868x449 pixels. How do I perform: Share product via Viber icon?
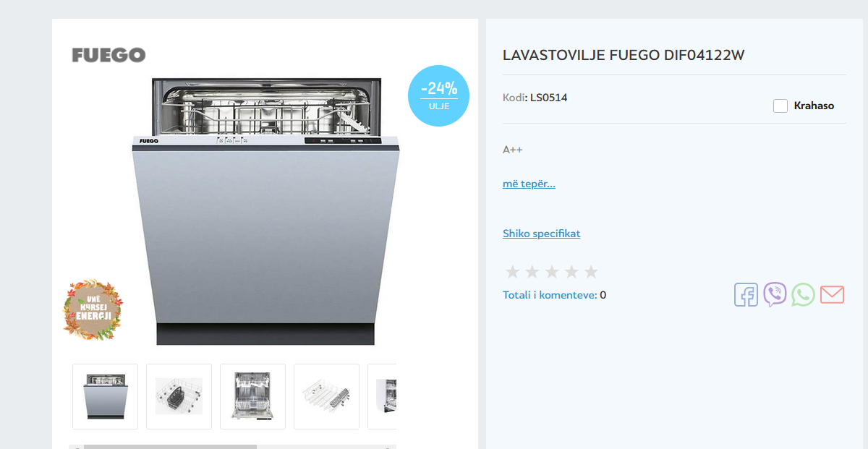click(775, 295)
